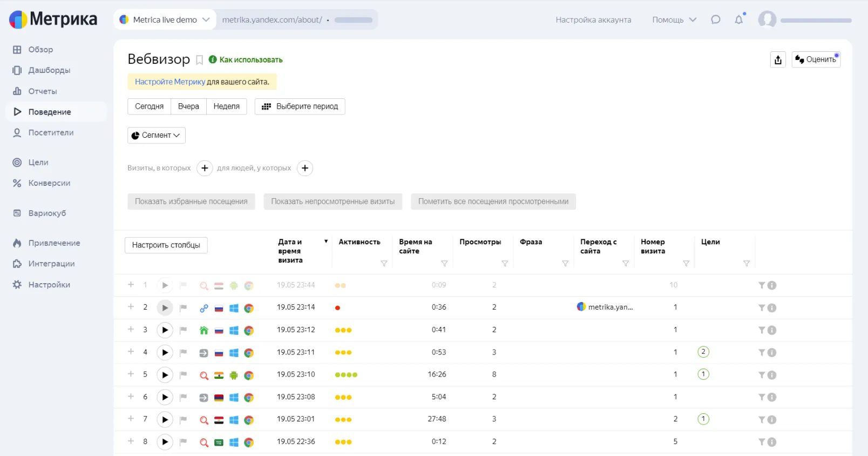Open the notifications bell
Viewport: 868px width, 456px height.
pyautogui.click(x=739, y=20)
